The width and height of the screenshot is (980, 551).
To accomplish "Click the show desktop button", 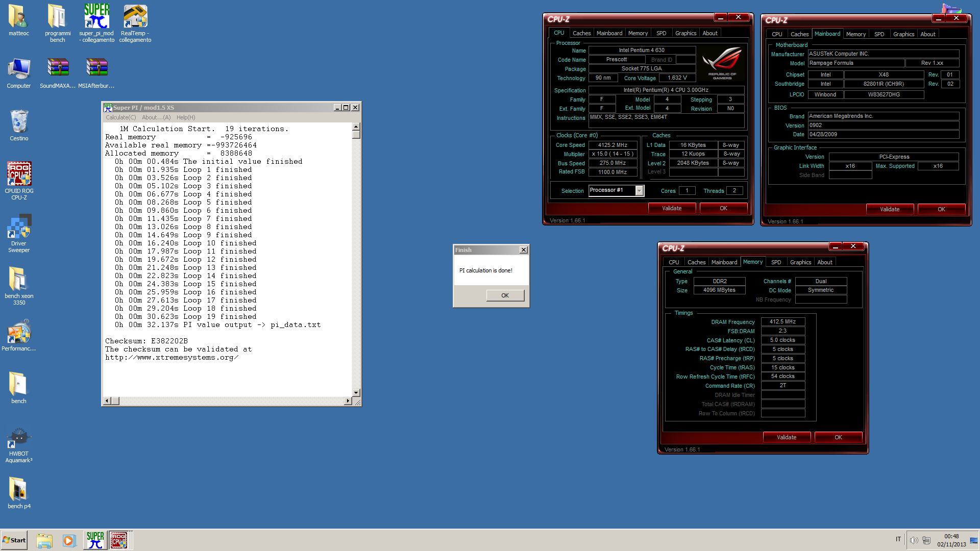I will pyautogui.click(x=974, y=540).
